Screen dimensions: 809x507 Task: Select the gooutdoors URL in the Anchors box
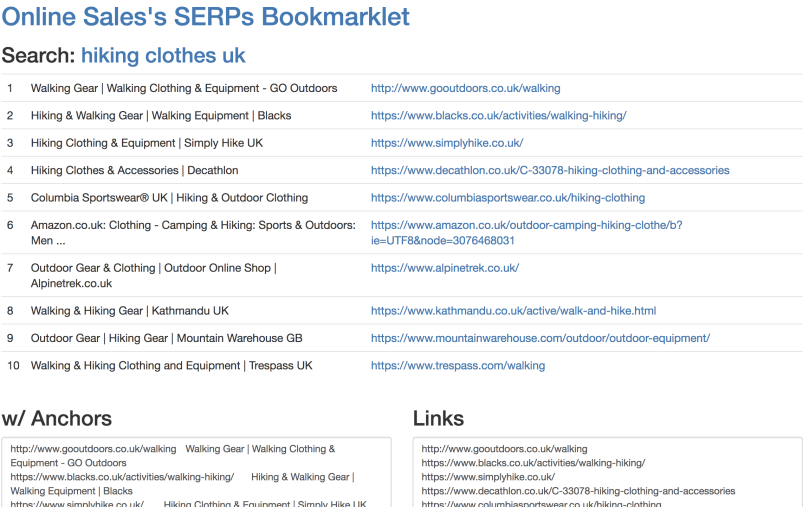pos(93,449)
